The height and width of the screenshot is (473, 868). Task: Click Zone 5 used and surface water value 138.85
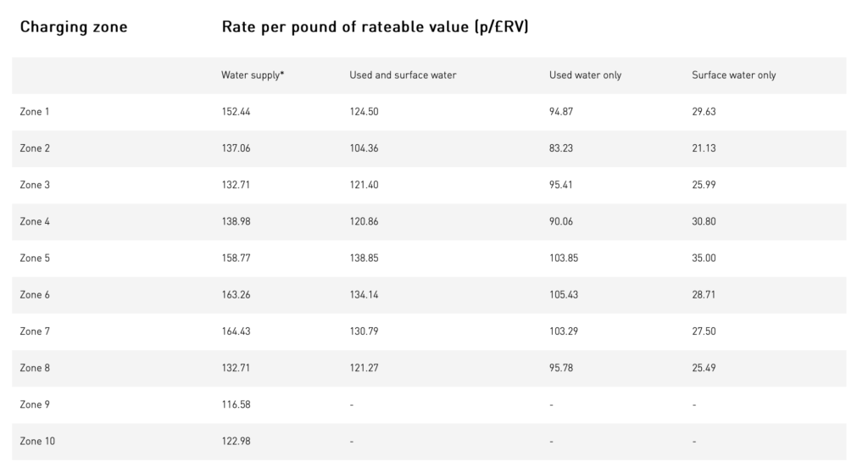[364, 258]
